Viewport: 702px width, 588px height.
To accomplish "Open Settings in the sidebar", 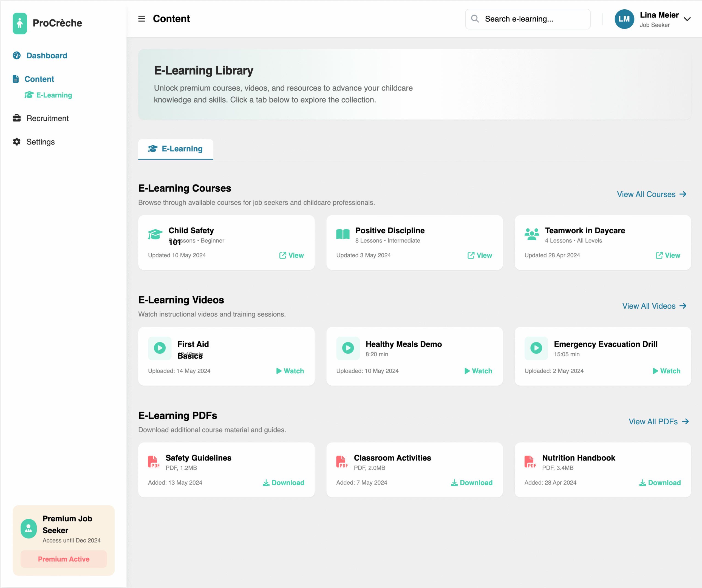I will coord(41,142).
